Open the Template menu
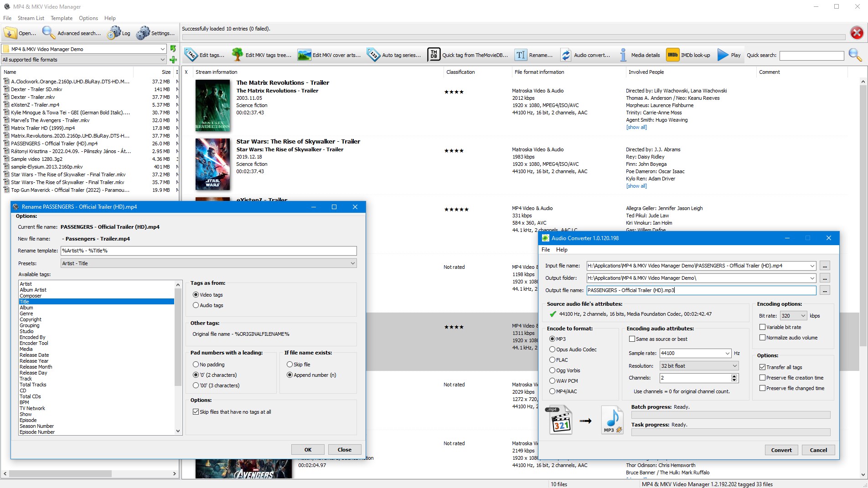868x488 pixels. pyautogui.click(x=62, y=18)
